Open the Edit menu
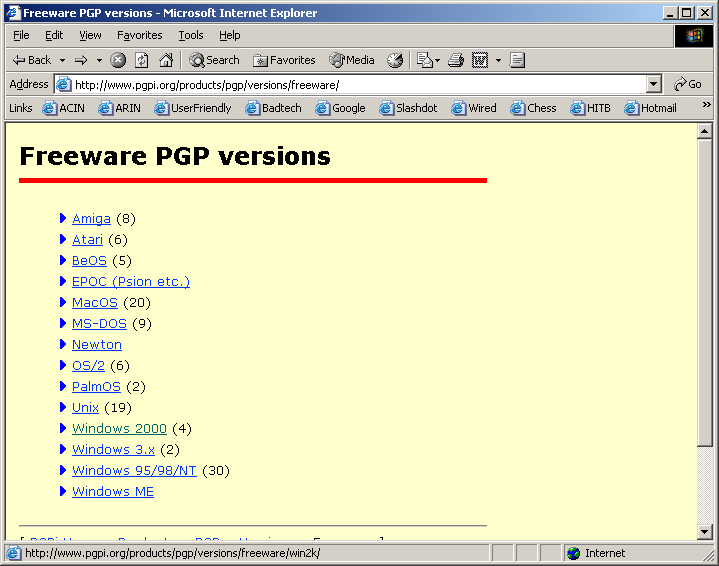The image size is (719, 566). click(54, 35)
